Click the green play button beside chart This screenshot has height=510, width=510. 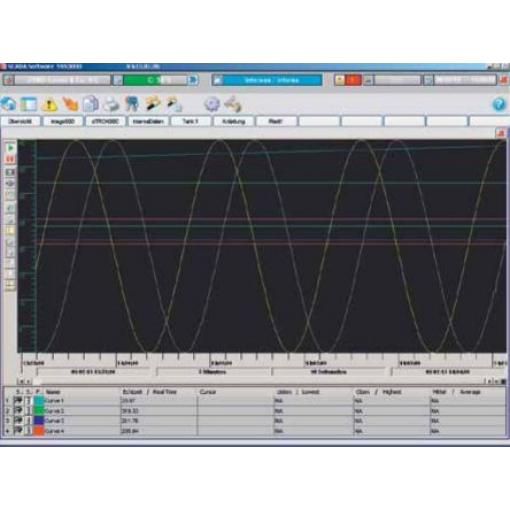pos(10,148)
